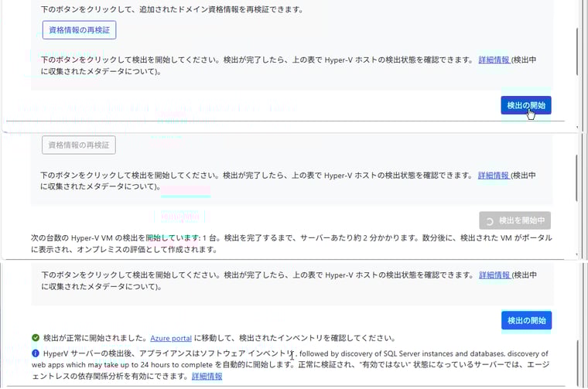Click the text 検出が正常に開始されました

[x=95, y=338]
